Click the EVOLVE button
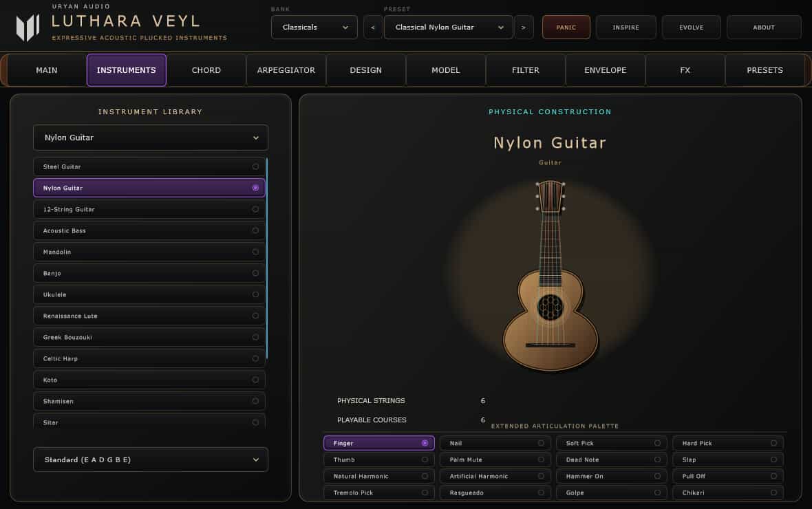This screenshot has width=812, height=509. [x=692, y=28]
